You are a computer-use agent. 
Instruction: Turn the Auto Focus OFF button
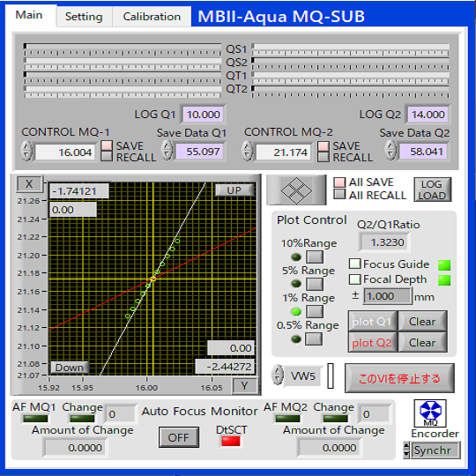click(179, 437)
